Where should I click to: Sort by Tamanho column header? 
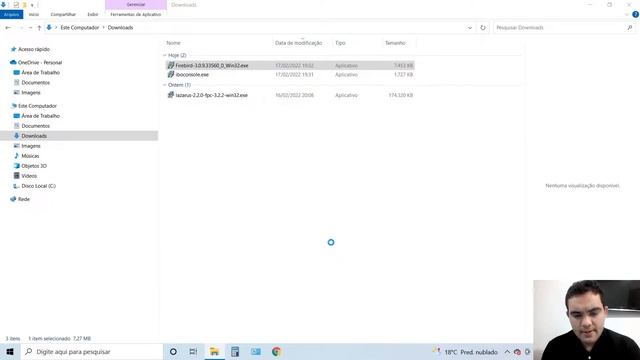395,43
